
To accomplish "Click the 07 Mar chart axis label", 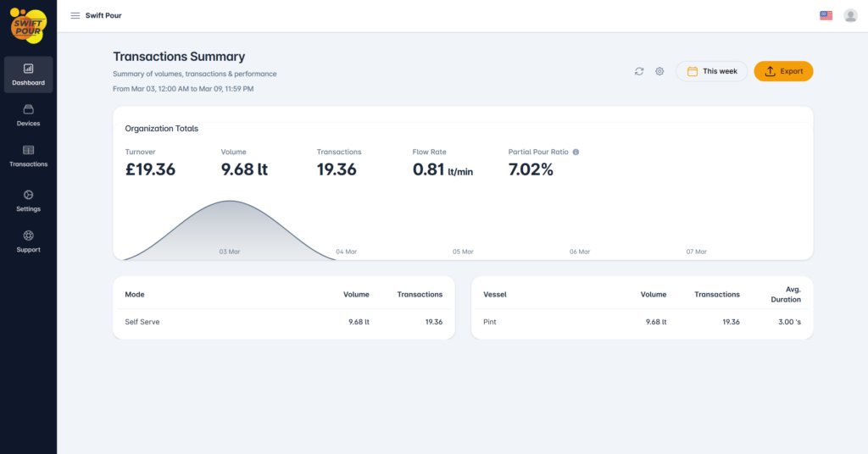I will pyautogui.click(x=696, y=252).
